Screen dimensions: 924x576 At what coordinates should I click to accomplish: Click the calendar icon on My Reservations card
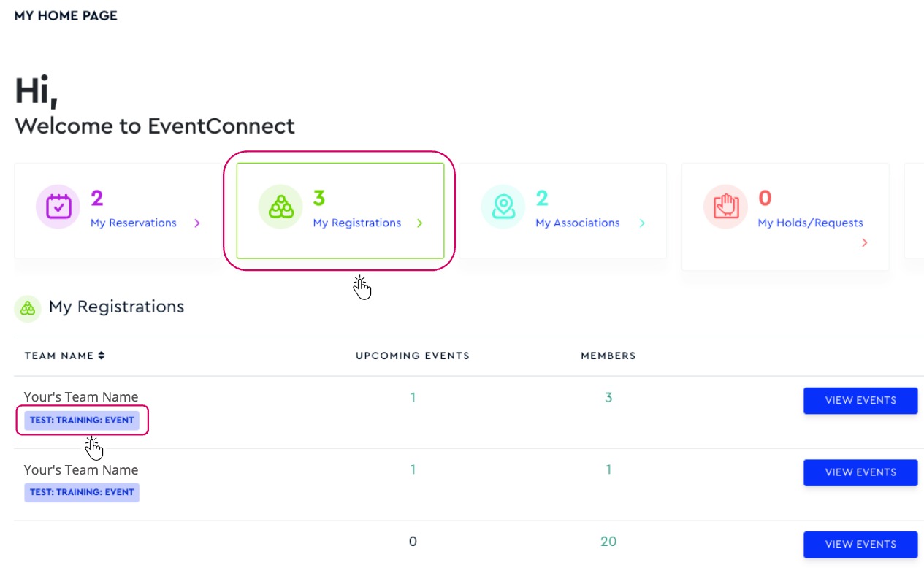click(58, 206)
